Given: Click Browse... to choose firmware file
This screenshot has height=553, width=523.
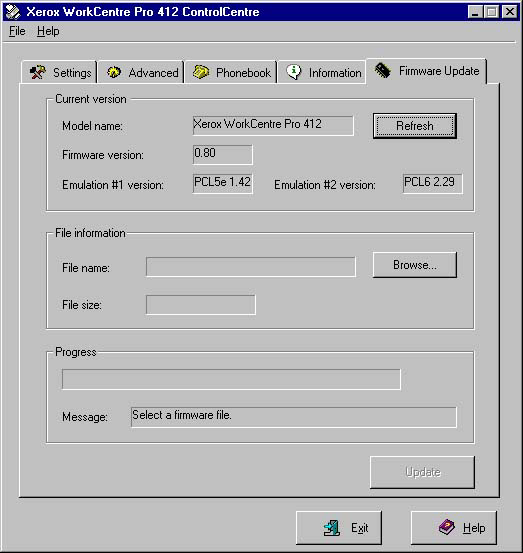Looking at the screenshot, I should click(415, 265).
